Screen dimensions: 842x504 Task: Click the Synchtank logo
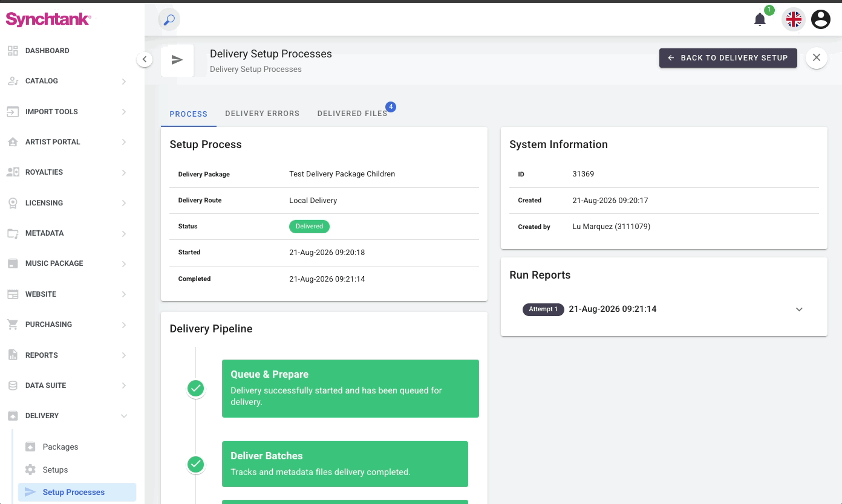coord(48,19)
